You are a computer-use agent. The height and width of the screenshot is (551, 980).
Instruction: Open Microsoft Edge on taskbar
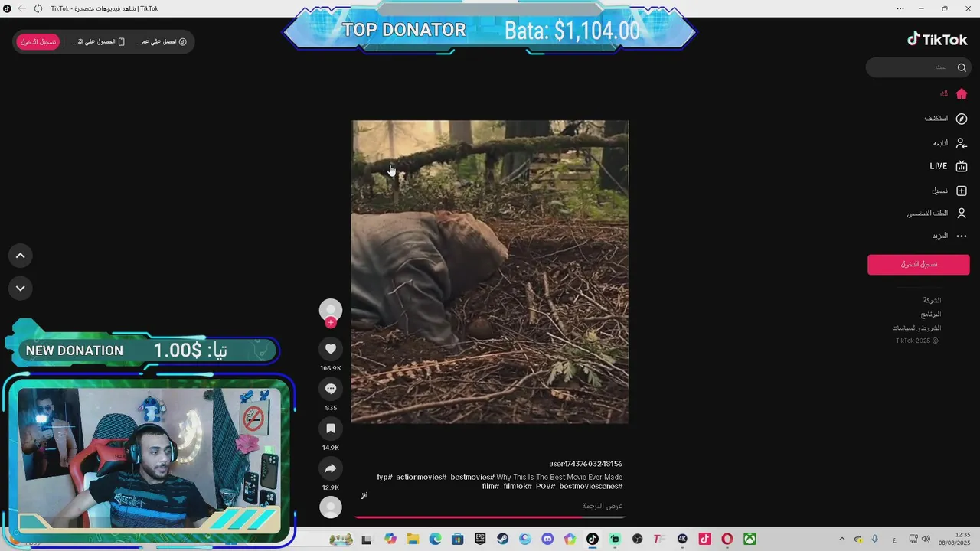pos(435,540)
